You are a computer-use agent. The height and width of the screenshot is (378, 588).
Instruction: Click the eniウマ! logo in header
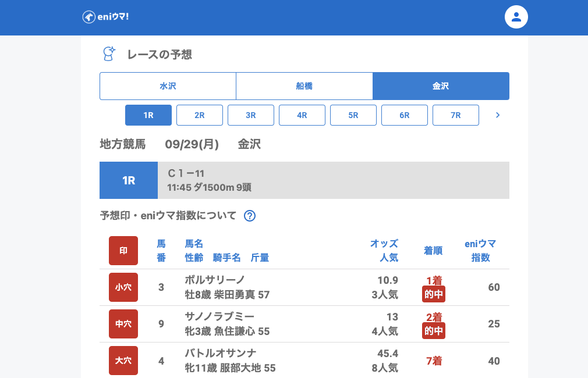click(105, 17)
